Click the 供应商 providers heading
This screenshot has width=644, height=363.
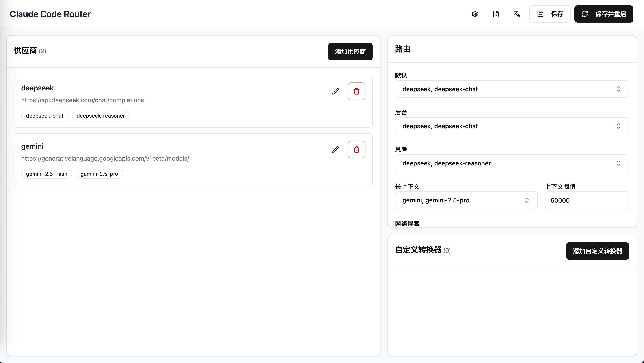pos(25,51)
